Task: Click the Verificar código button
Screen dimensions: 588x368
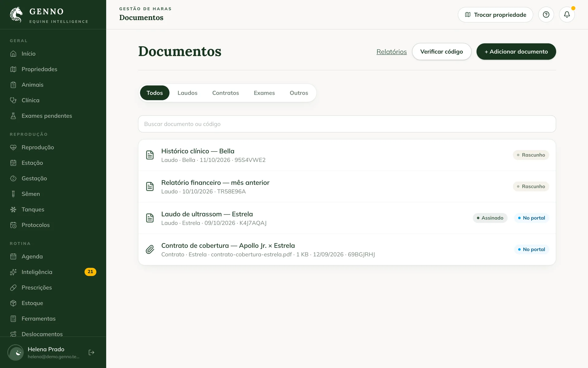Action: (x=442, y=52)
